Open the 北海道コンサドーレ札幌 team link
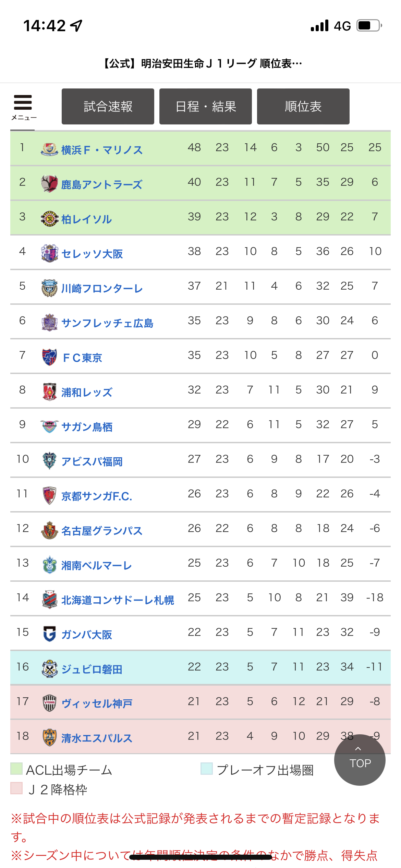Screen dimensions: 401x868 (x=118, y=600)
